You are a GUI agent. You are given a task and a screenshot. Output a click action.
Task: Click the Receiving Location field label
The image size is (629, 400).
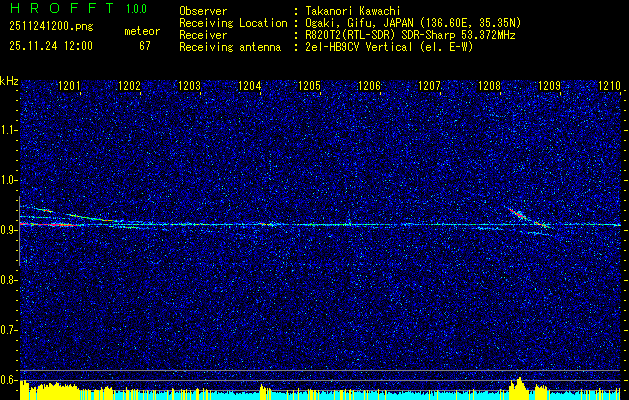click(x=233, y=23)
